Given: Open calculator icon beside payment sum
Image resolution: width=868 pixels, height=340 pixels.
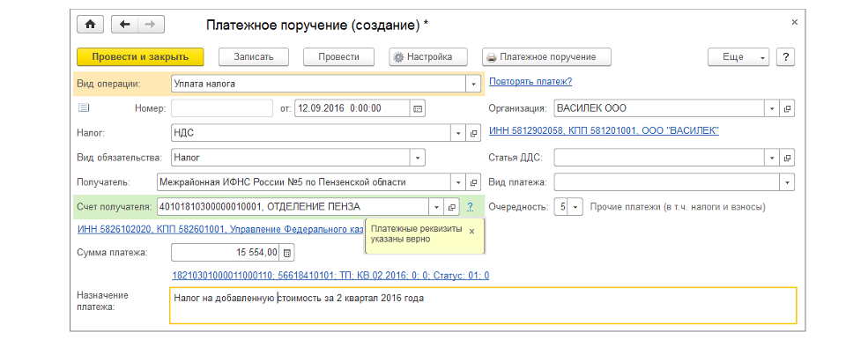Looking at the screenshot, I should coord(287,253).
